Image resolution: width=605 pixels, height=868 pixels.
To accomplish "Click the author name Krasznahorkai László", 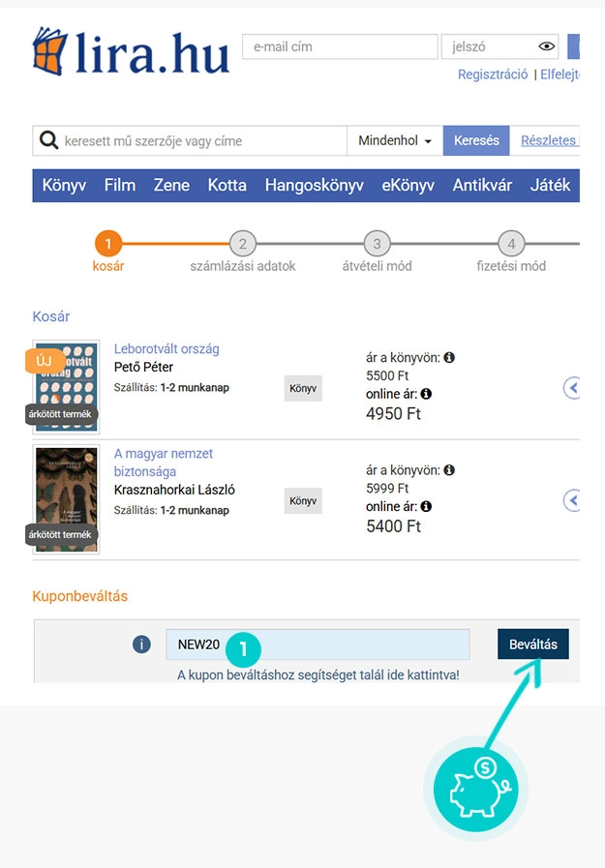I will pyautogui.click(x=174, y=490).
